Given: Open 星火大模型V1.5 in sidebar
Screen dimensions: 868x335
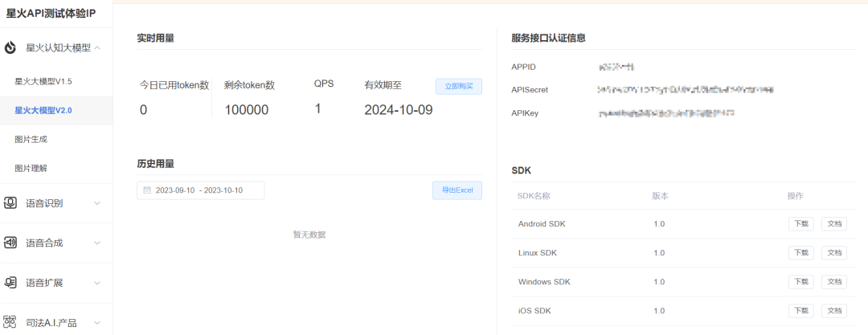Looking at the screenshot, I should click(43, 81).
